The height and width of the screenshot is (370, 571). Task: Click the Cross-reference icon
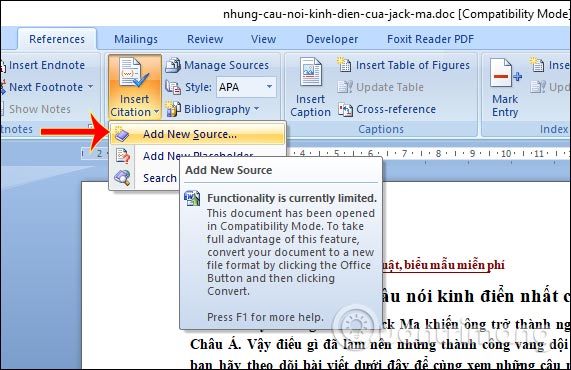pyautogui.click(x=345, y=109)
